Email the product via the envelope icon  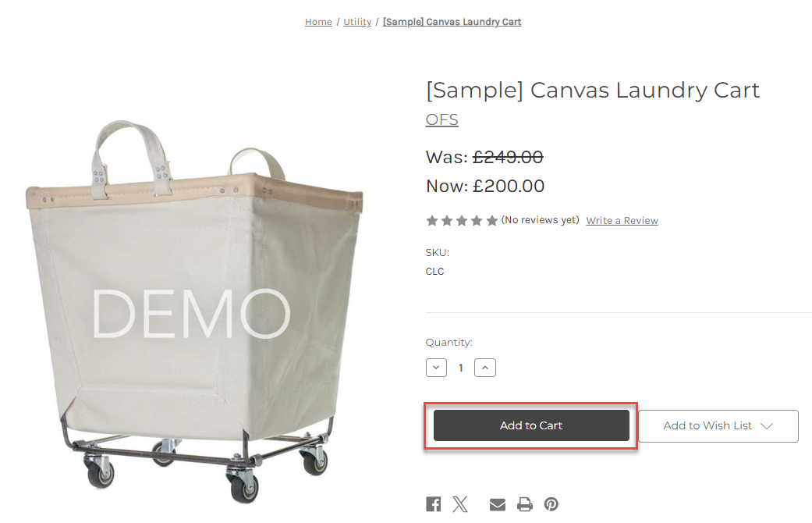tap(497, 503)
